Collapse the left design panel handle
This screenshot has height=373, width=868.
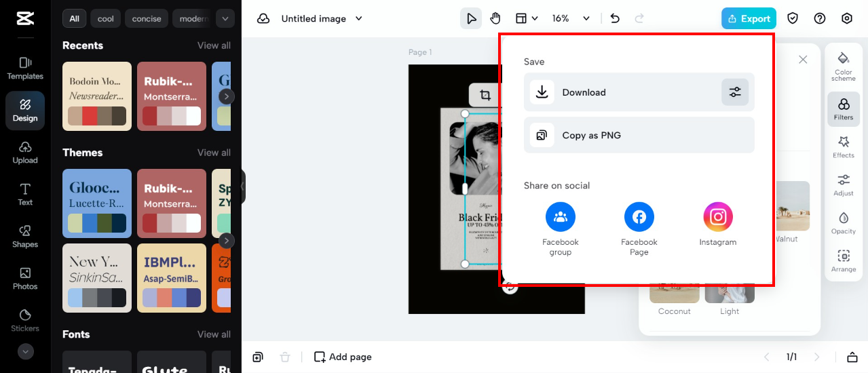[242, 186]
